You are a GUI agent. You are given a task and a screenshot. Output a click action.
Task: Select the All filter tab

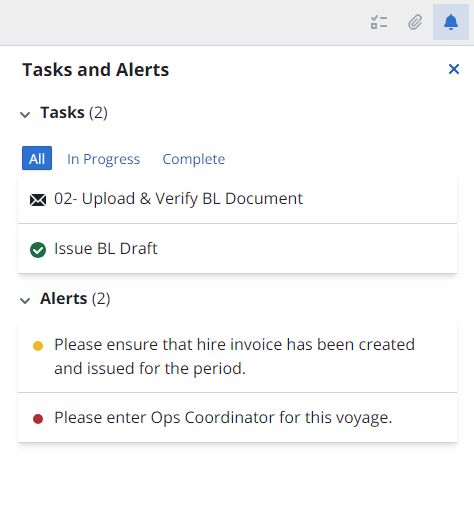[37, 158]
